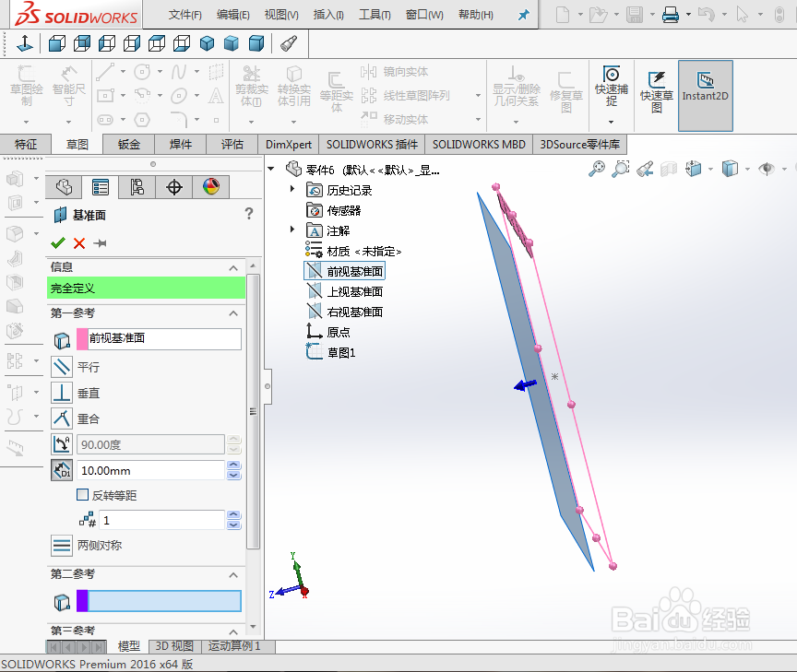This screenshot has height=672, width=797.
Task: Check the 反转等距 flip offset checkbox
Action: 82,494
